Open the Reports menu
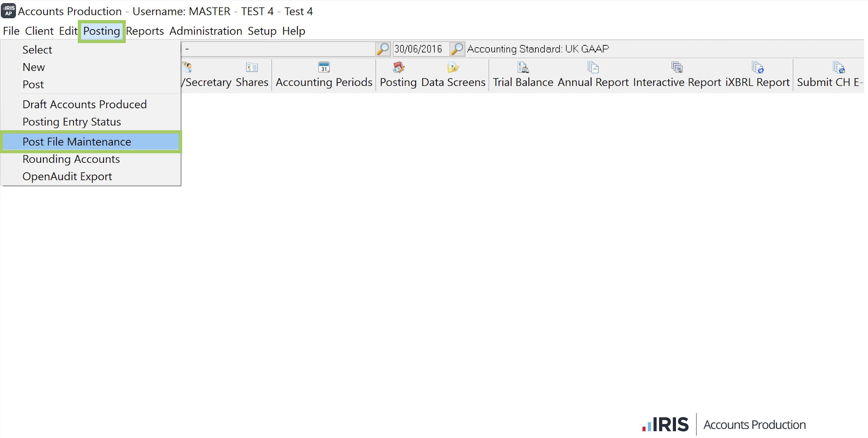The image size is (868, 438). pos(145,31)
